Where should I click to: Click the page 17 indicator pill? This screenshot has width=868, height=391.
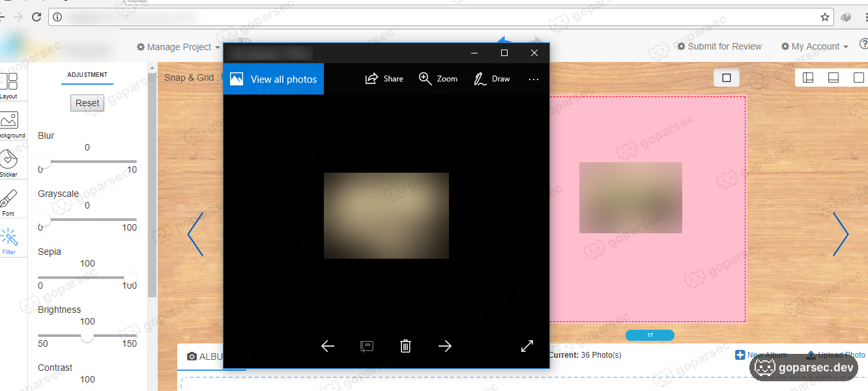tap(650, 335)
